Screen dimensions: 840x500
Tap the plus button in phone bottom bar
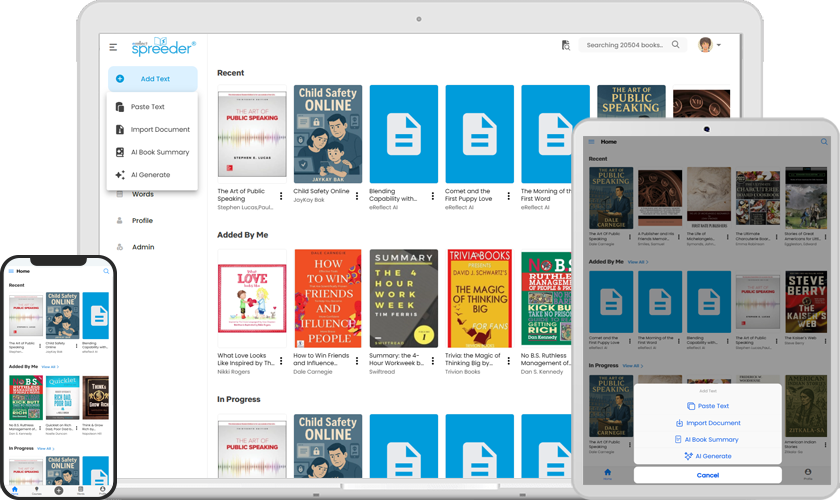[x=58, y=490]
